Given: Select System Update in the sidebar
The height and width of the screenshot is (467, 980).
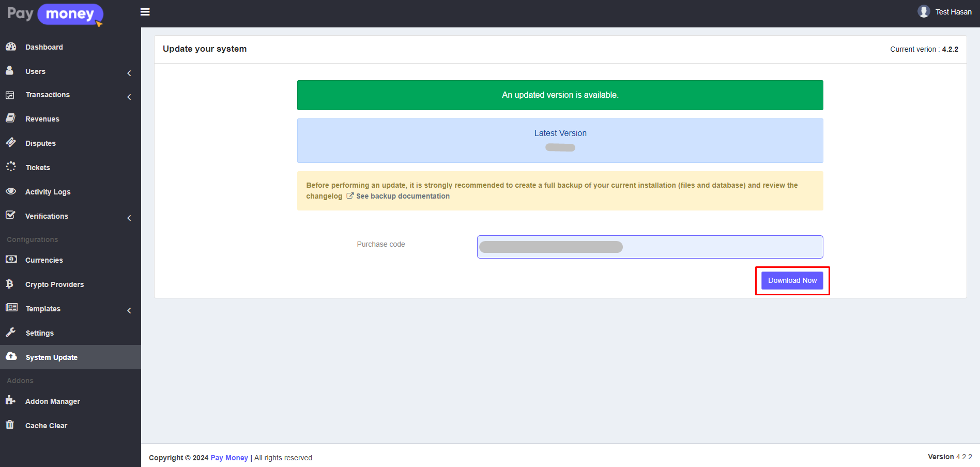Looking at the screenshot, I should pyautogui.click(x=51, y=357).
